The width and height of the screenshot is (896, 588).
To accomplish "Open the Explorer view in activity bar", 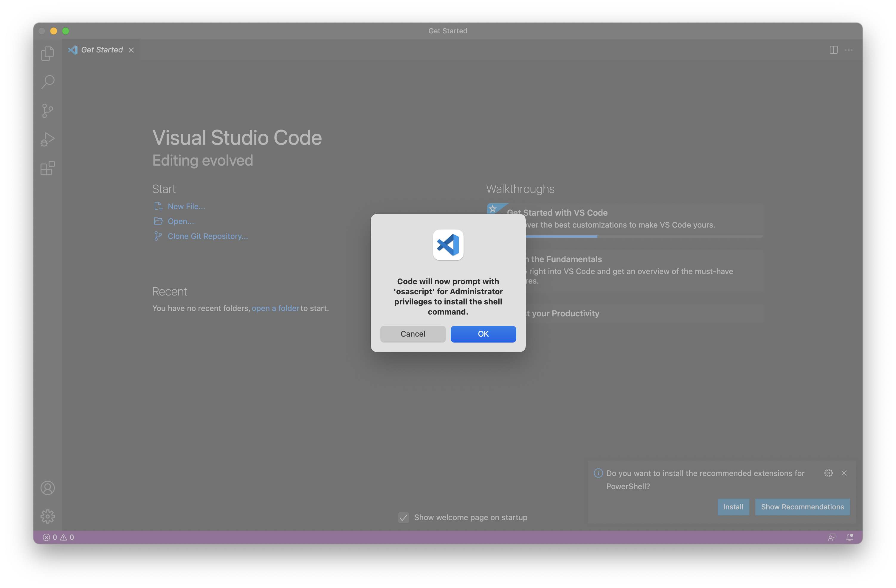I will [47, 53].
